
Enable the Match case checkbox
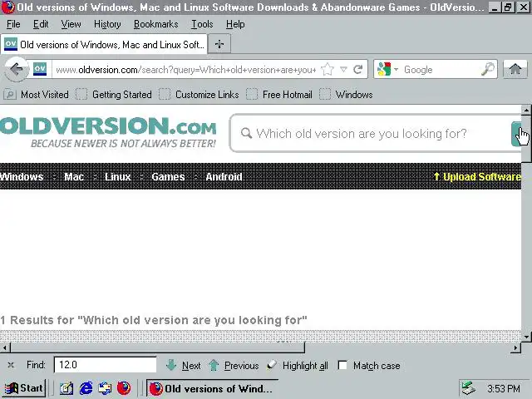tap(342, 366)
